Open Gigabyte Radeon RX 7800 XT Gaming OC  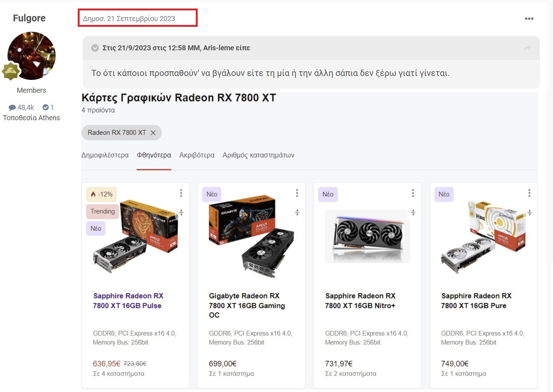247,305
